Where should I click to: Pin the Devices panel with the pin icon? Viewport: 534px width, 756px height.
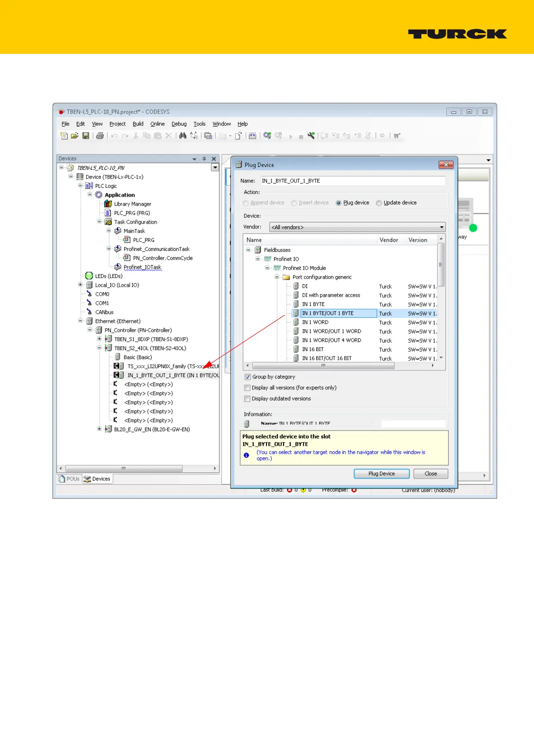tap(204, 158)
